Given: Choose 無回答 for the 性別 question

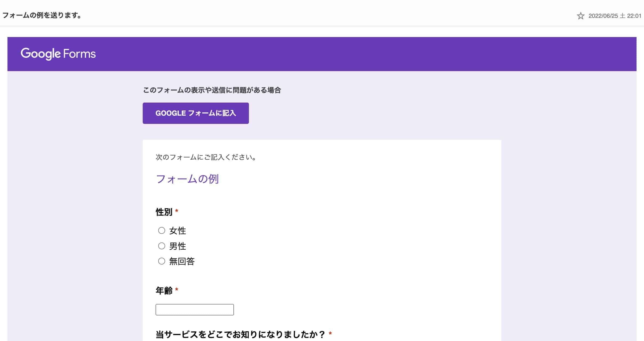Looking at the screenshot, I should point(162,261).
